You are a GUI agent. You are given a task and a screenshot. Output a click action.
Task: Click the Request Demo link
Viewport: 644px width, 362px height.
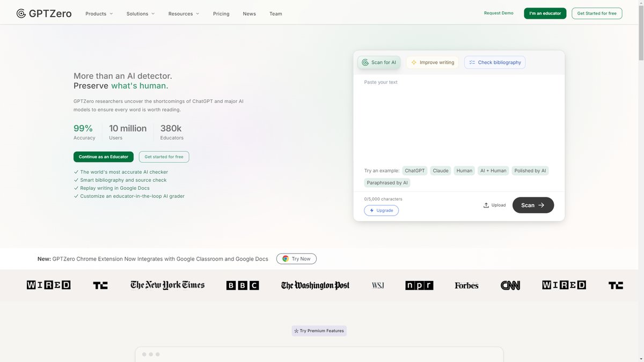point(499,13)
